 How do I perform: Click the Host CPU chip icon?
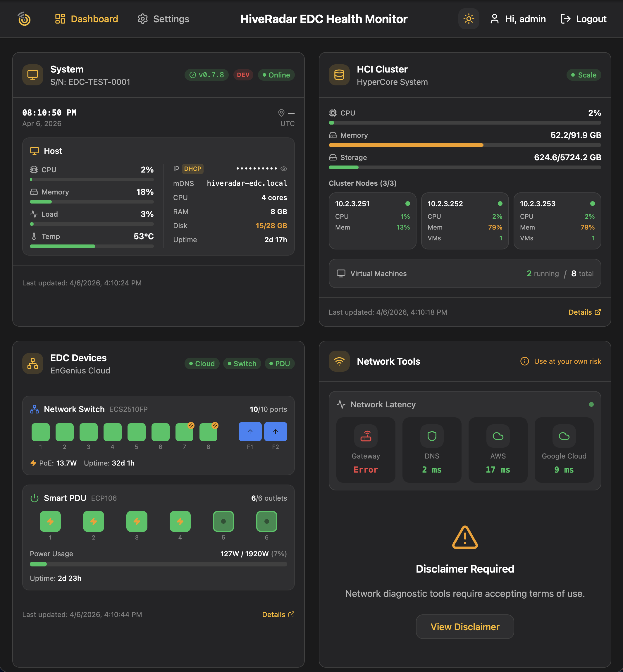[34, 170]
